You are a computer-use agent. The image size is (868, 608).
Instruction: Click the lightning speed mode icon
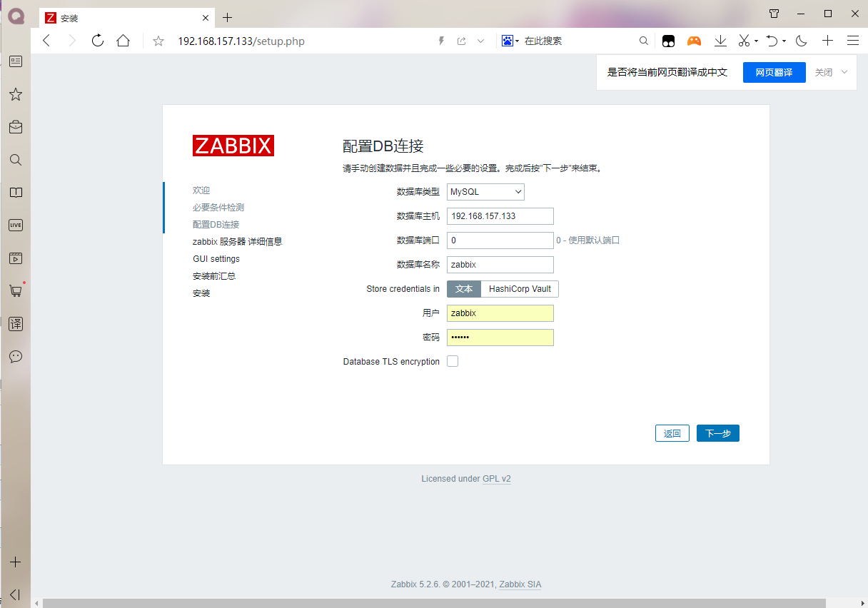[441, 41]
